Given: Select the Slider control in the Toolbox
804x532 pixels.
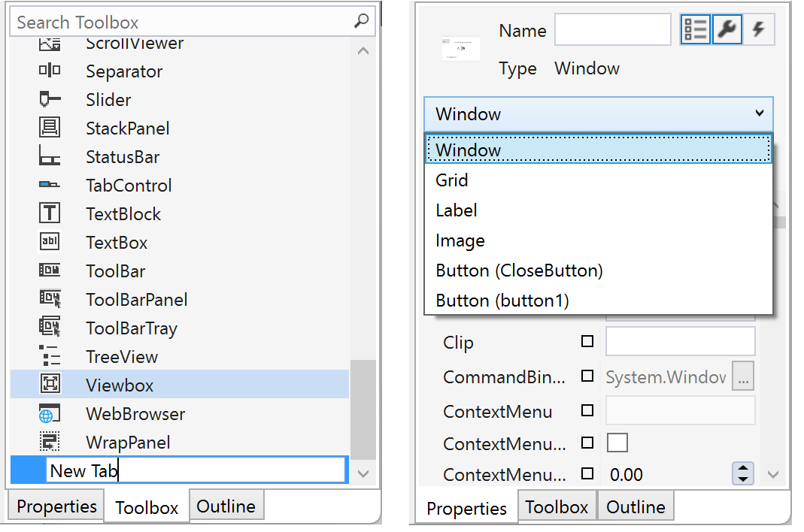Looking at the screenshot, I should pyautogui.click(x=108, y=99).
